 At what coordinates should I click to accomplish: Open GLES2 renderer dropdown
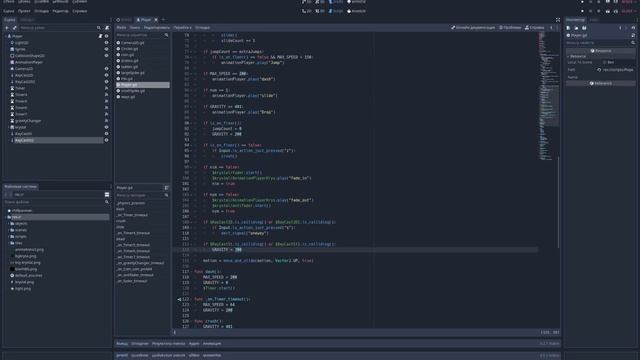629,11
